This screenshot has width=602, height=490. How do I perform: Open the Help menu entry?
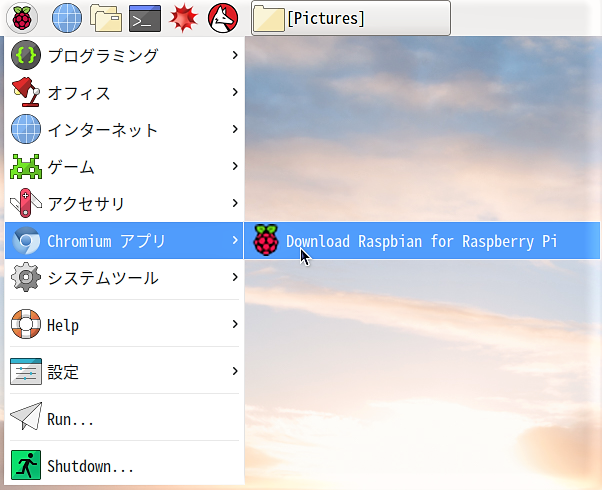124,324
